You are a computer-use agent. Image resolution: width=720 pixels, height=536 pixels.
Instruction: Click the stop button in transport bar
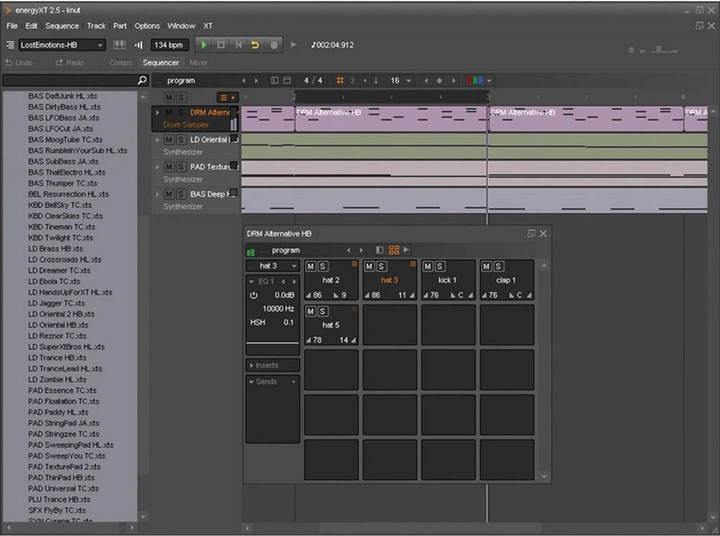coord(221,45)
